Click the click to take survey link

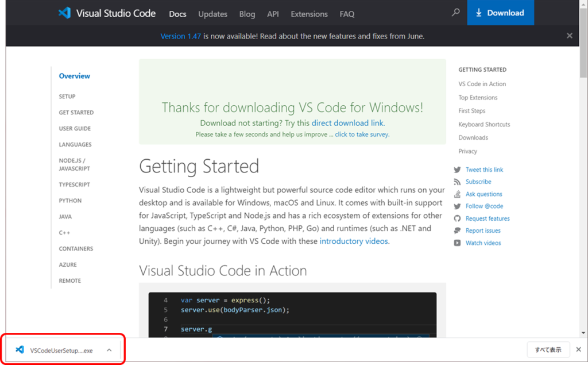click(x=362, y=134)
